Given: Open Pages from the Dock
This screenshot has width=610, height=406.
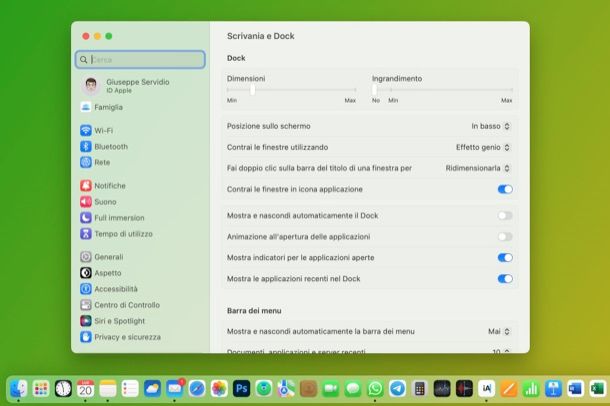Looking at the screenshot, I should [509, 388].
